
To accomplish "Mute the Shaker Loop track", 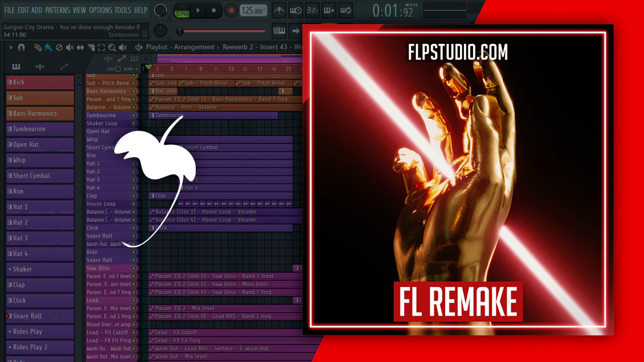I will [x=133, y=123].
